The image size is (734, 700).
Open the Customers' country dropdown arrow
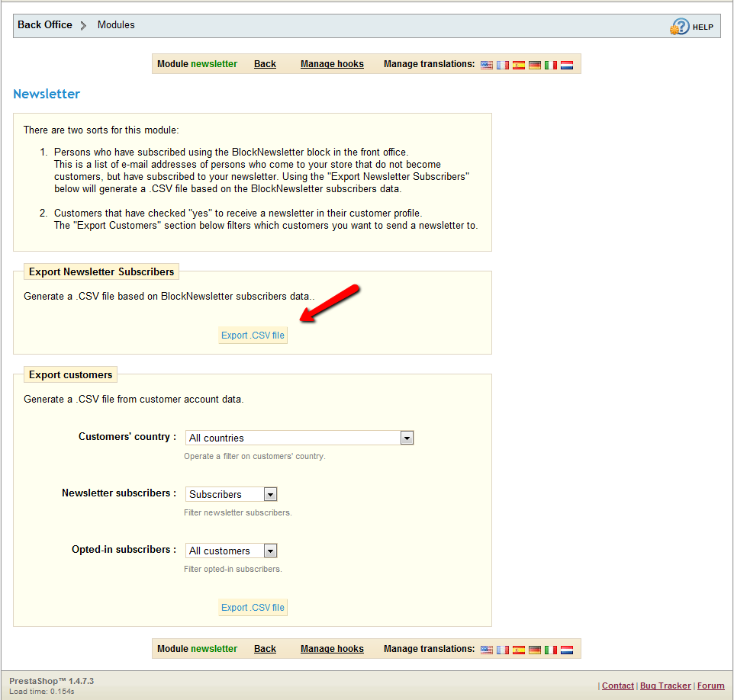point(407,438)
